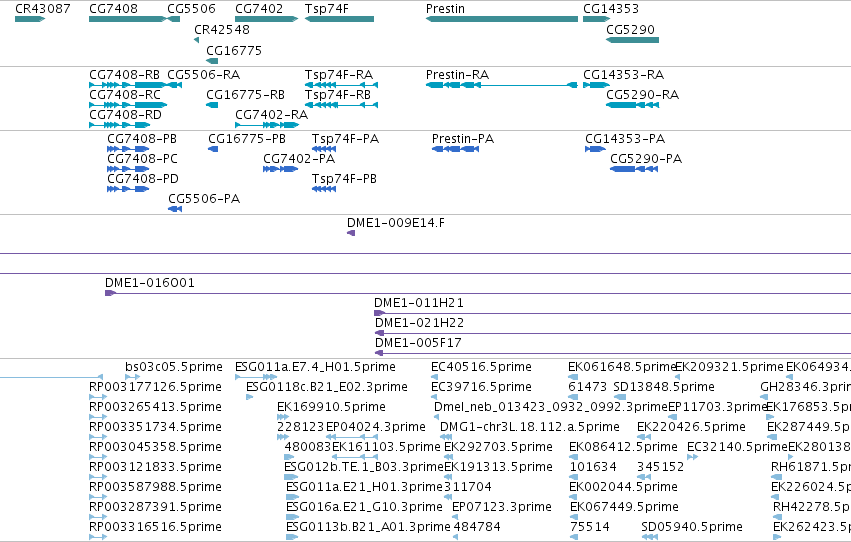This screenshot has height=542, width=851.
Task: Click the DME1-016O01 clone feature
Action: 478,293
